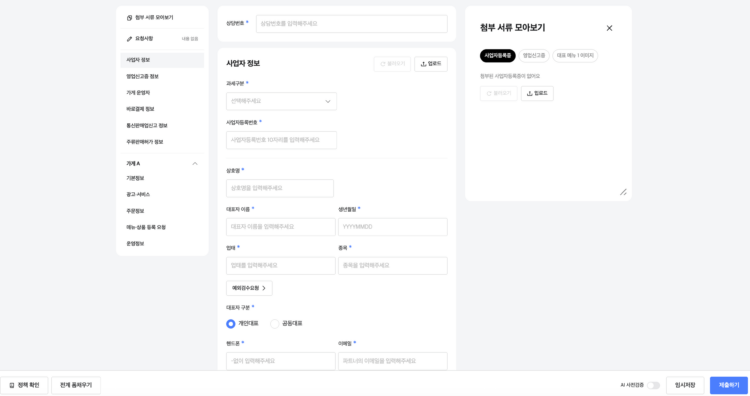Focus the 핸드폰 input field
Image resolution: width=750 pixels, height=396 pixels.
(x=281, y=361)
